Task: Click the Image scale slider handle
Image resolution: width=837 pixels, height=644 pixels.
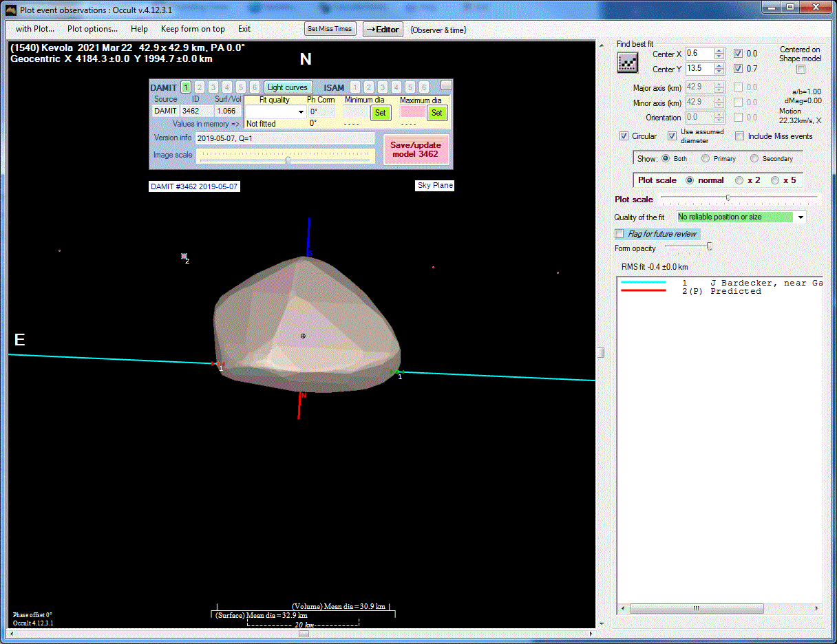Action: [x=288, y=160]
